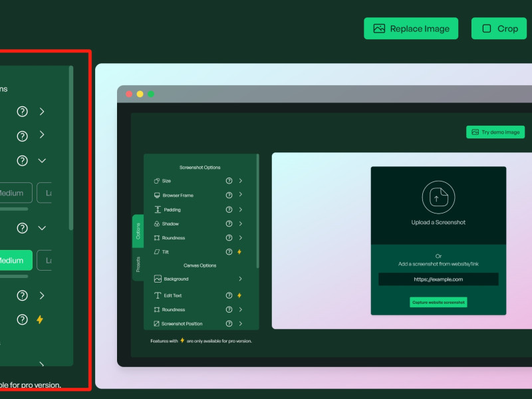The height and width of the screenshot is (399, 532).
Task: Click the yellow dot in preview browser frame
Action: pos(140,94)
